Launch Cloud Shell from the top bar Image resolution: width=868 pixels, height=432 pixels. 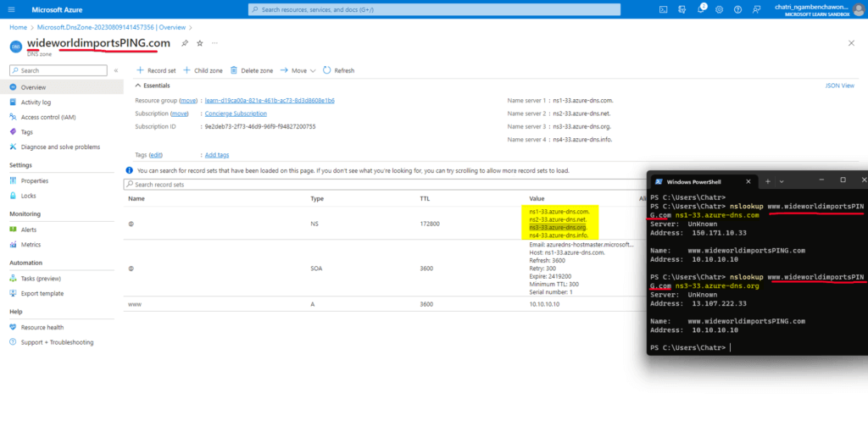pos(663,9)
